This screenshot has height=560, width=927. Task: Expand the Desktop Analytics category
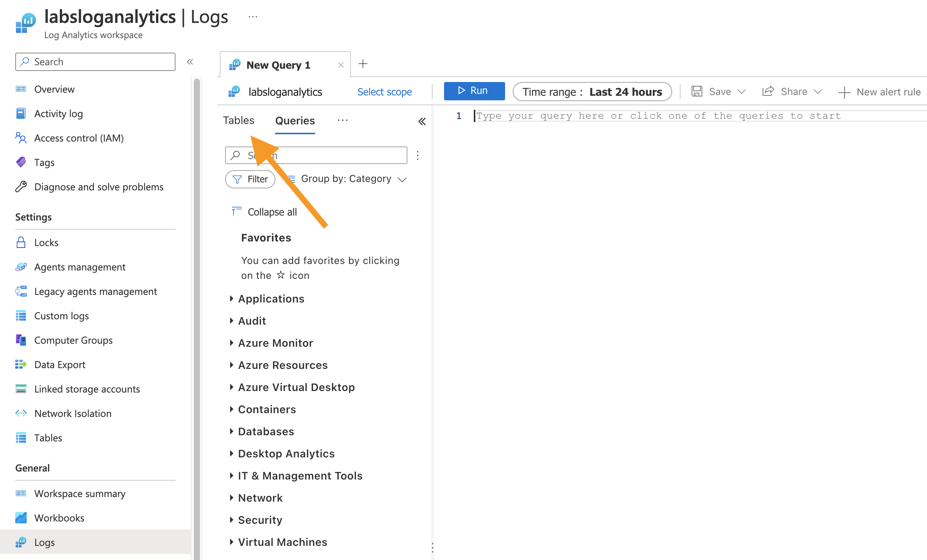[x=232, y=454]
